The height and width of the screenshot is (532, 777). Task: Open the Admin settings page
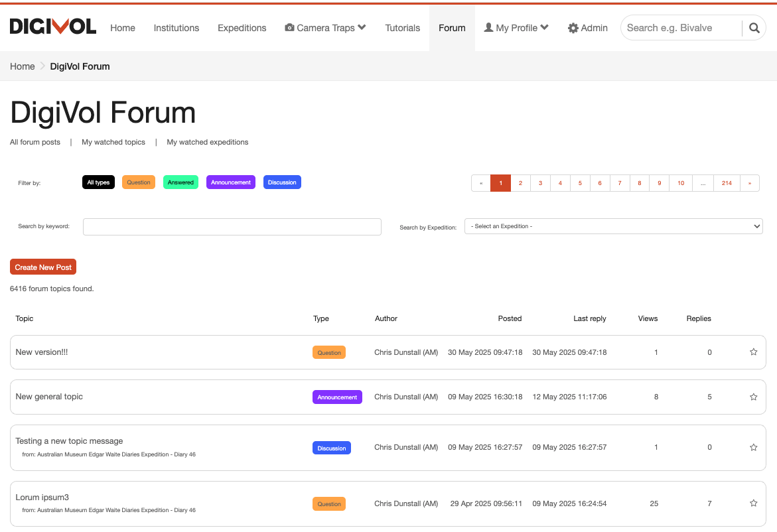[x=588, y=29]
